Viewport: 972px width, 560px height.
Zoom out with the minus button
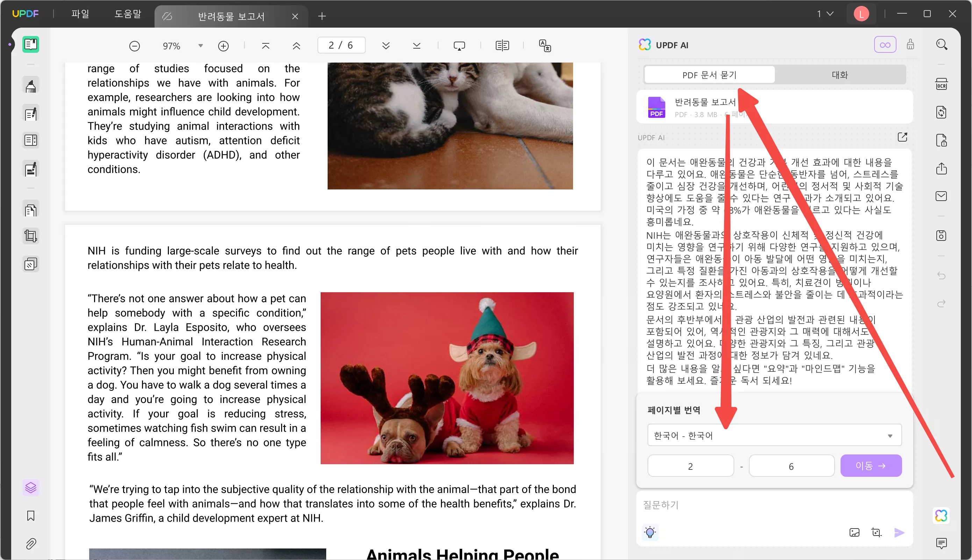(x=134, y=46)
